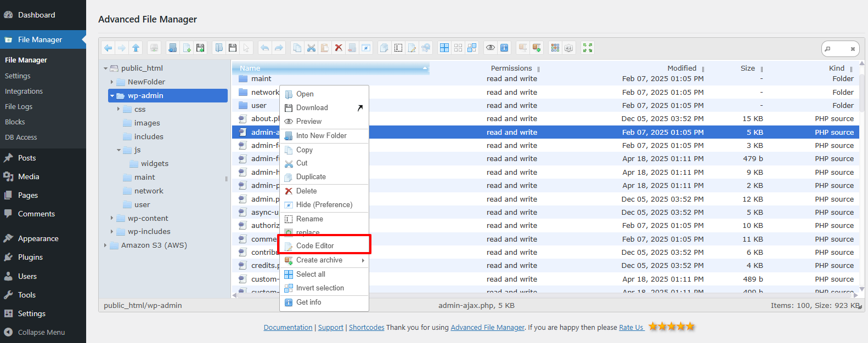Click the Forward arrow toolbar icon
Image resolution: width=868 pixels, height=343 pixels.
[x=122, y=48]
